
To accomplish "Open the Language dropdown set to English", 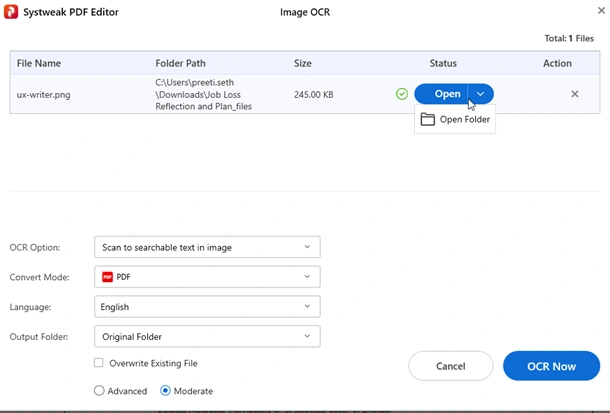I will point(207,307).
